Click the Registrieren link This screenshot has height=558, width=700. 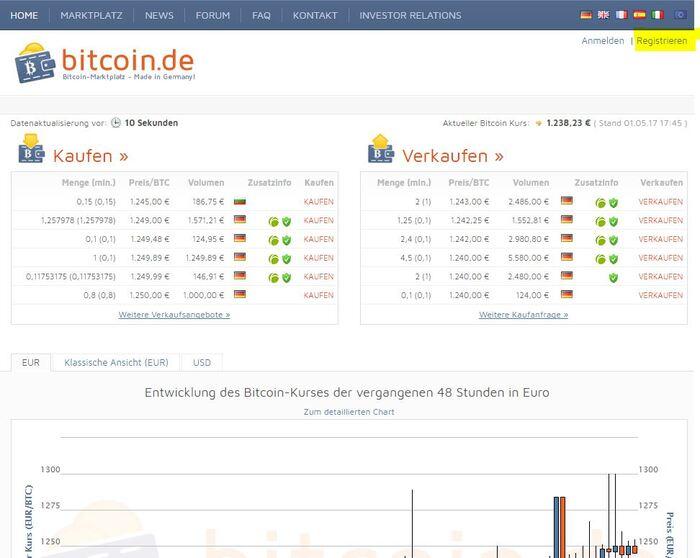click(x=662, y=41)
